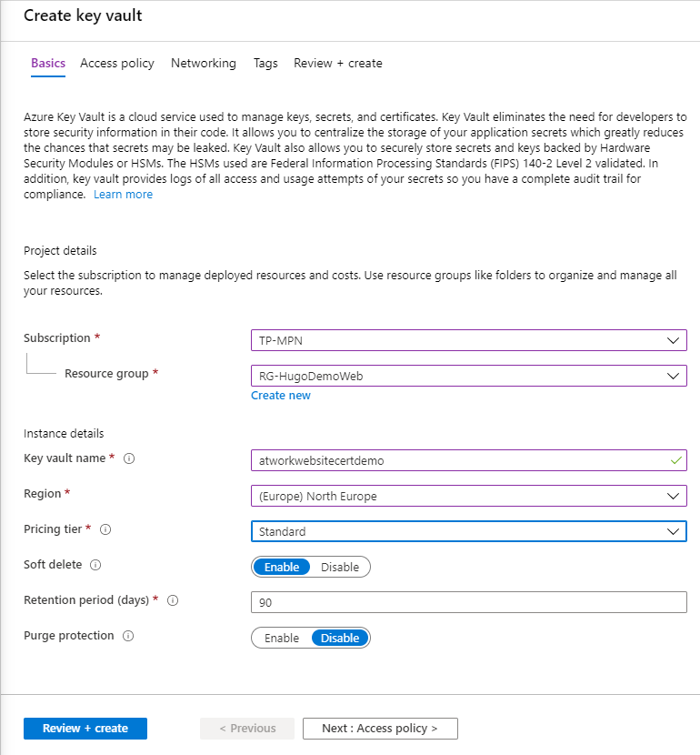The image size is (700, 755).
Task: Open the Pricing tier dropdown showing Standard
Action: 468,531
